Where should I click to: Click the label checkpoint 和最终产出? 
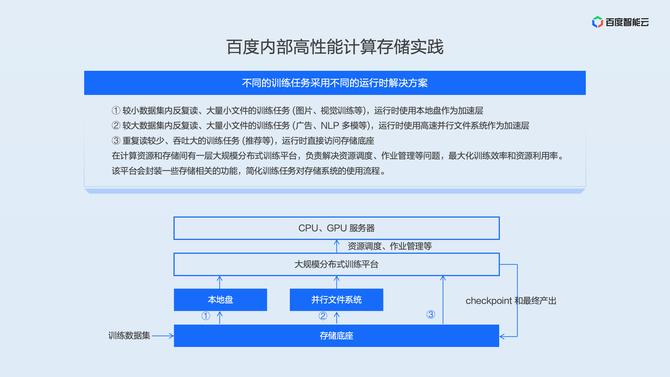tap(511, 301)
